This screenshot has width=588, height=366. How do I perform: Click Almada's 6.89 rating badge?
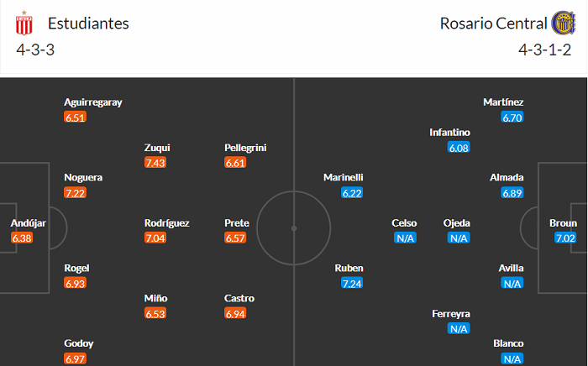(512, 193)
